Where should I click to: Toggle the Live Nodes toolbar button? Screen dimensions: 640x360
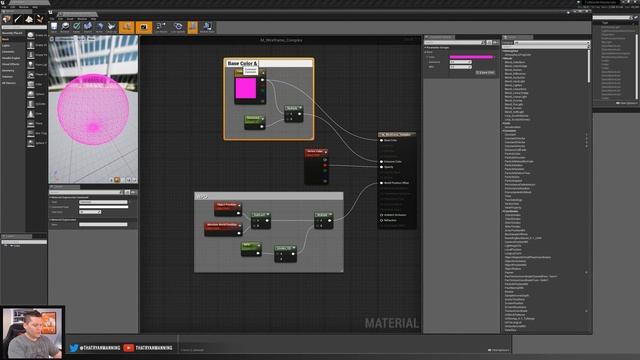[x=161, y=27]
